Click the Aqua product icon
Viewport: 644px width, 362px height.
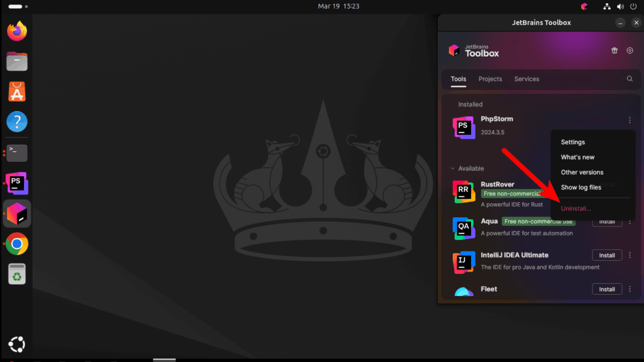point(464,229)
